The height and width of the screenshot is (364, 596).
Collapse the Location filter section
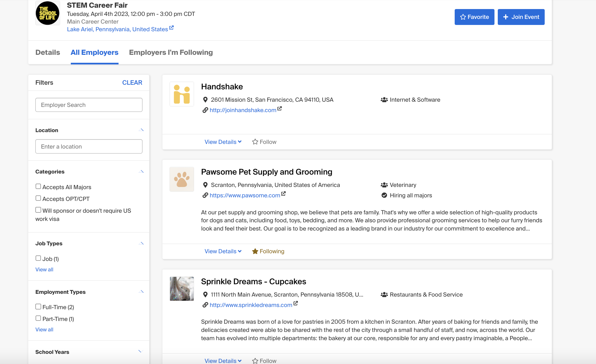[x=141, y=130]
